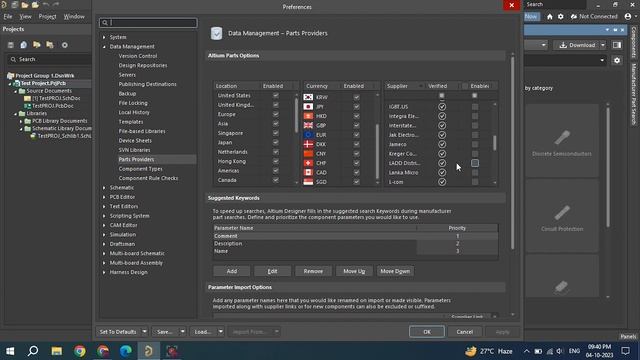
Task: Select Version Control preferences page
Action: click(138, 56)
